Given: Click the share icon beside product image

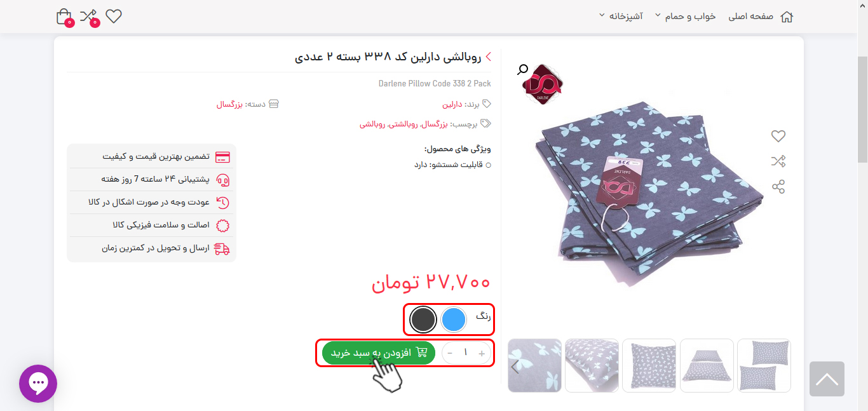Looking at the screenshot, I should coord(778,187).
